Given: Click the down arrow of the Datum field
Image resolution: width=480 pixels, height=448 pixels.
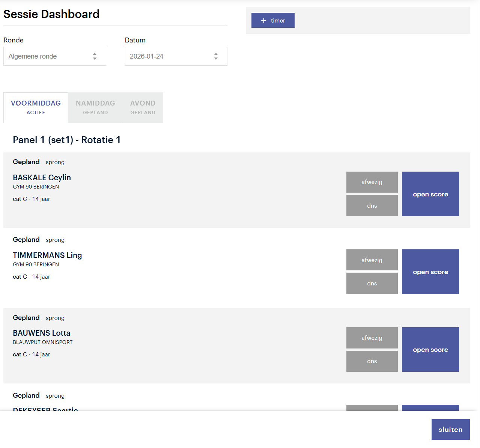Looking at the screenshot, I should pos(216,59).
